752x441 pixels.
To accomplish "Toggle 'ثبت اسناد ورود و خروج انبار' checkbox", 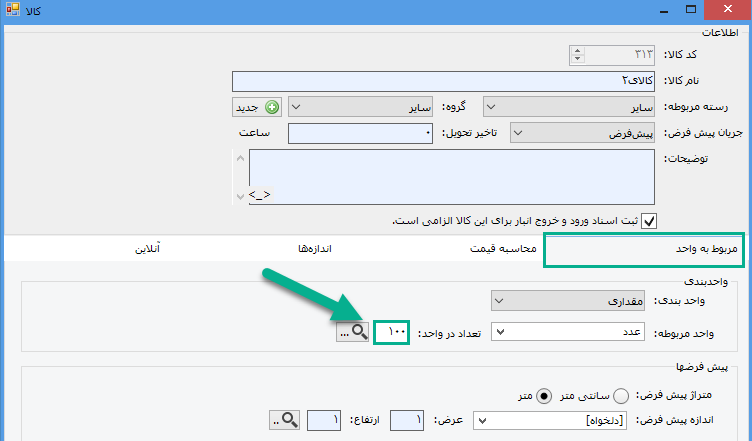I will point(649,222).
